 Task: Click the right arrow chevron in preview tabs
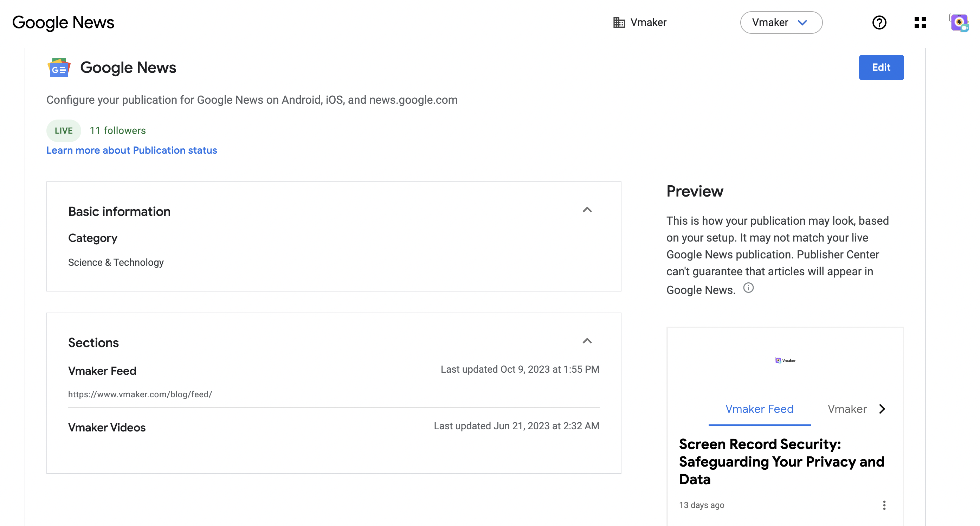coord(882,409)
